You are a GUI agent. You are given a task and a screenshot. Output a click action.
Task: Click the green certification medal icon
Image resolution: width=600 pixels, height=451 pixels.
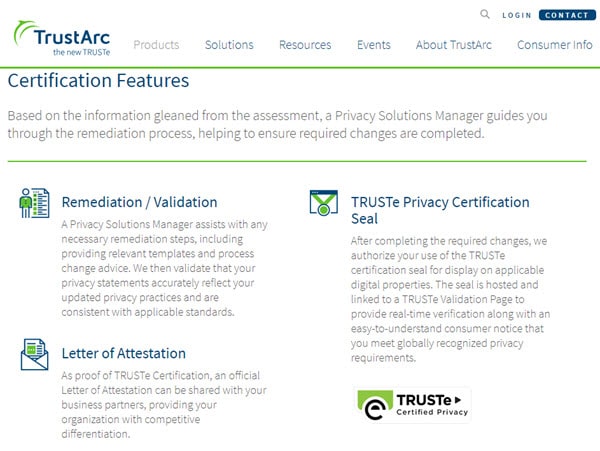(322, 203)
